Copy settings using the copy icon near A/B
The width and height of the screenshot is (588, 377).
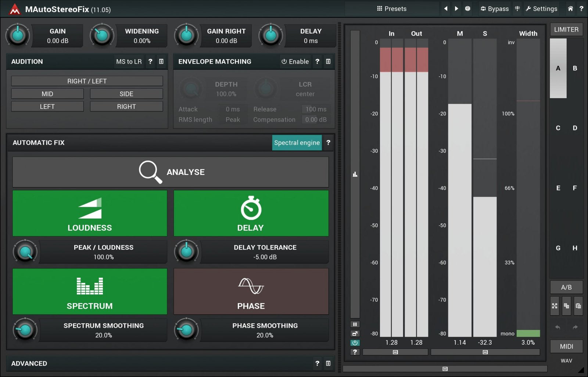pyautogui.click(x=566, y=306)
